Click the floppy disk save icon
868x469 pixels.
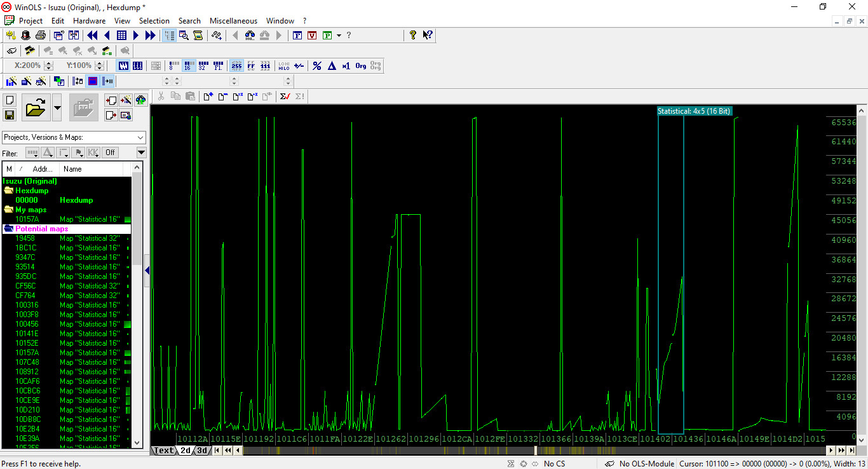tap(10, 114)
